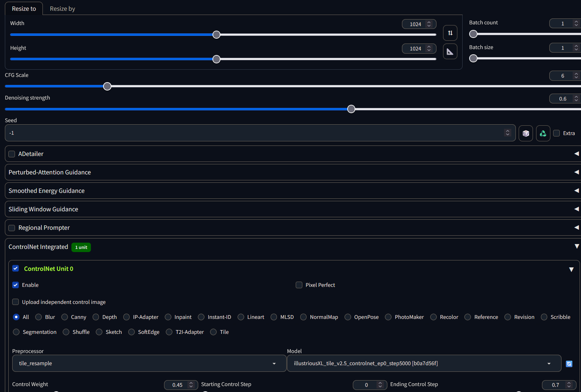Open the ControlNet Model dropdown
This screenshot has height=392, width=581.
(424, 363)
